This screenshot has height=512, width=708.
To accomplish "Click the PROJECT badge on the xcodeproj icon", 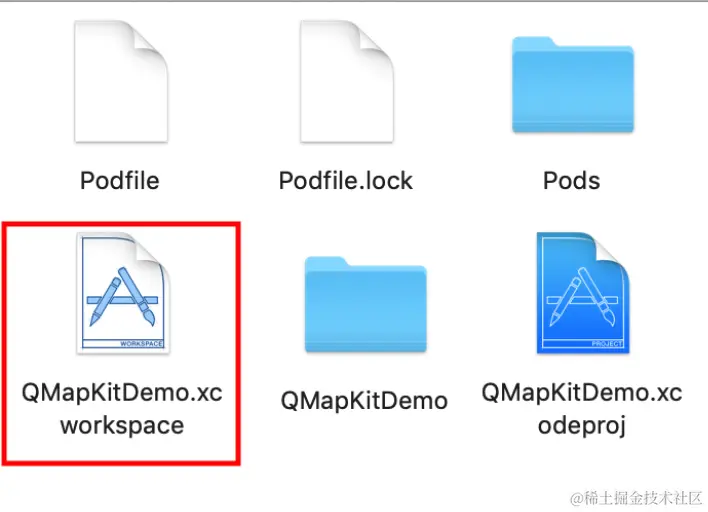I will point(607,344).
